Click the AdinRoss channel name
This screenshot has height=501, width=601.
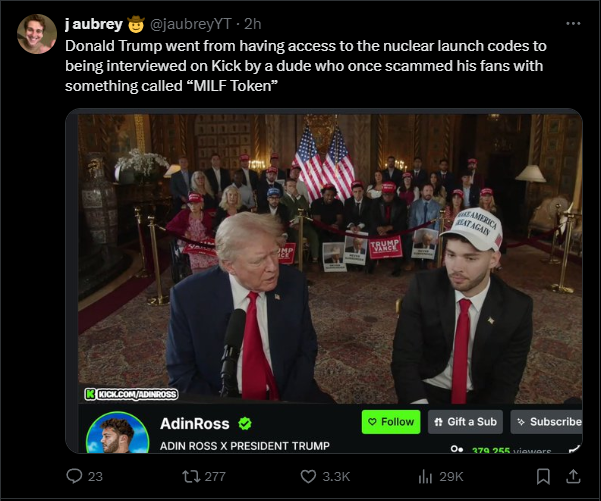pyautogui.click(x=195, y=424)
